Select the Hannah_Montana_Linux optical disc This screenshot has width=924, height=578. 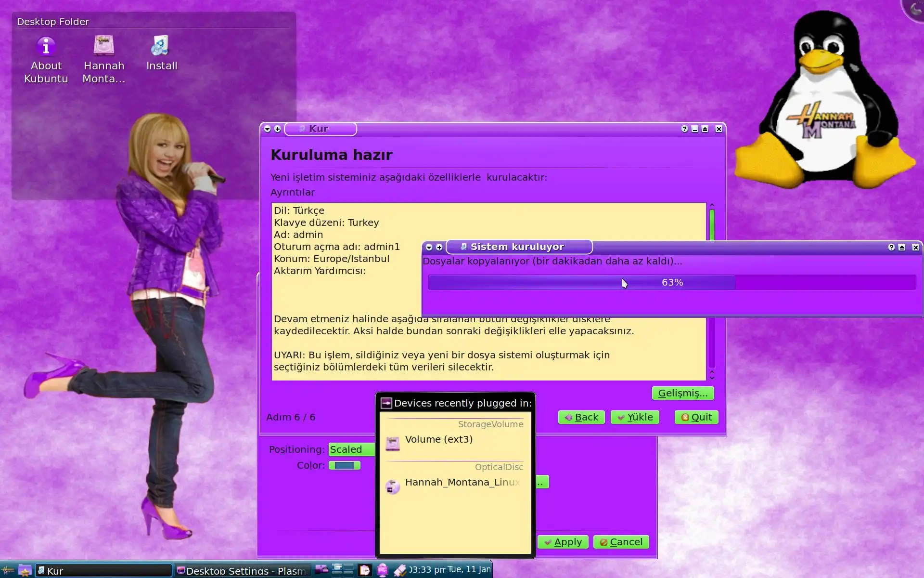click(x=462, y=483)
